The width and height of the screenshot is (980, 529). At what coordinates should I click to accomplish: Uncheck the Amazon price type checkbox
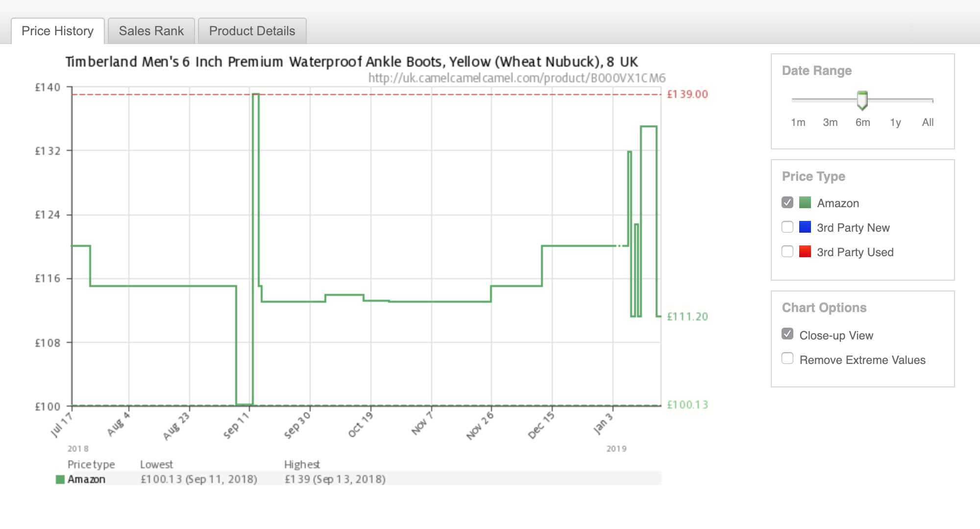click(x=787, y=202)
